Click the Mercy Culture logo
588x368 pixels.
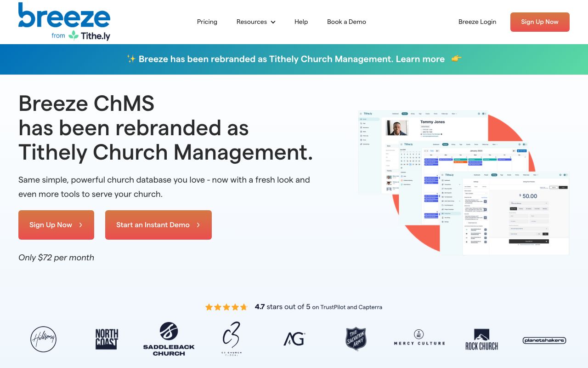pos(418,339)
